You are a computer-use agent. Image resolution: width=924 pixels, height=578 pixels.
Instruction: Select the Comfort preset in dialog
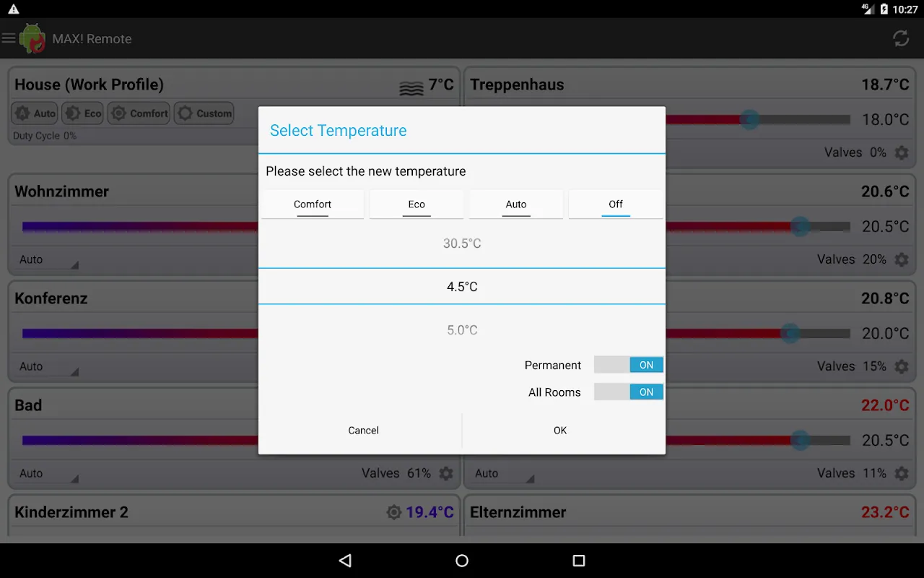pyautogui.click(x=313, y=204)
